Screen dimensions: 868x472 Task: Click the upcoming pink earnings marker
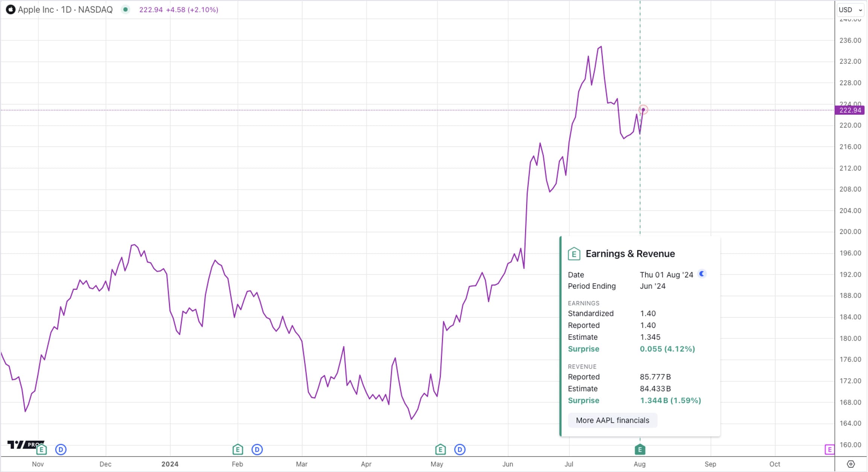[829, 449]
